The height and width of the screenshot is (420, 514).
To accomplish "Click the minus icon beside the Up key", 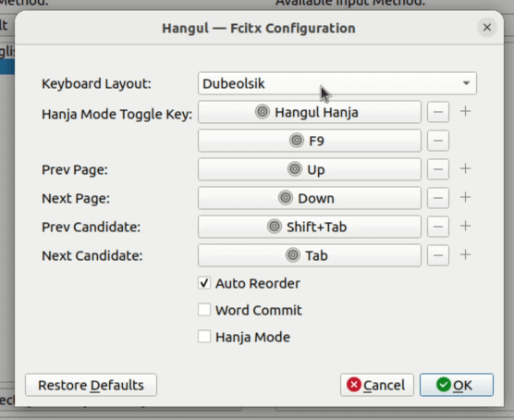I will (x=438, y=169).
